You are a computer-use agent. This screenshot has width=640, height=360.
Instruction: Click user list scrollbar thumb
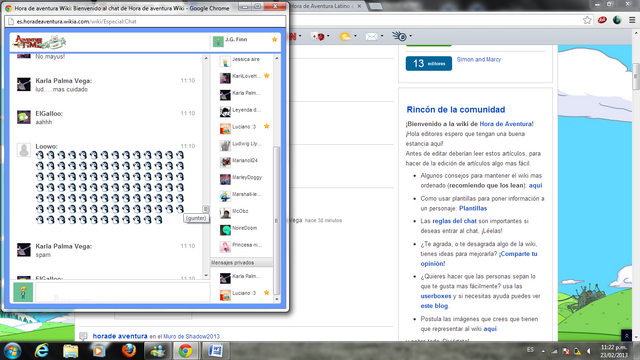pyautogui.click(x=276, y=220)
